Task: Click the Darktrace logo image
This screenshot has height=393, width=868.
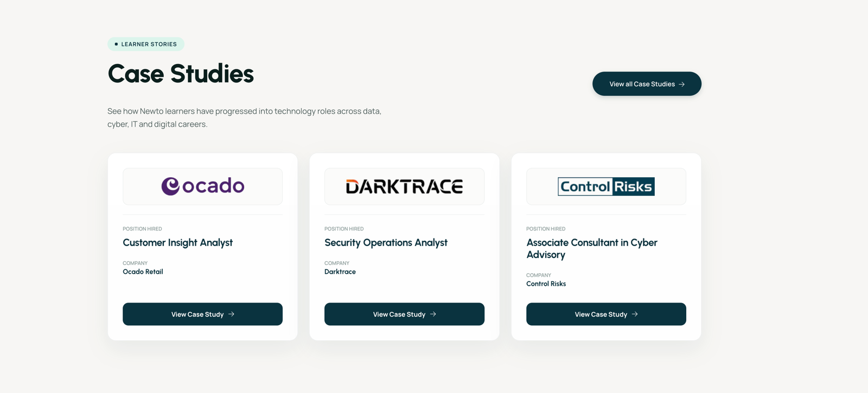Action: (x=404, y=186)
